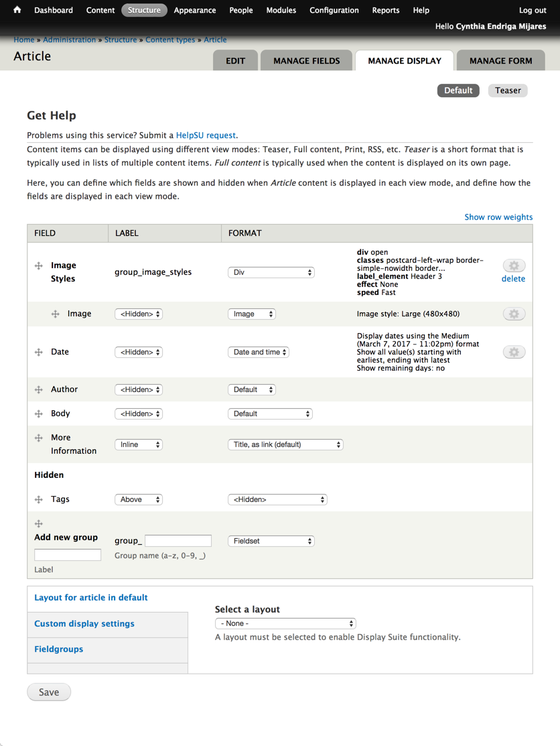Viewport: 560px width, 746px height.
Task: Grab drag handle for Tags row
Action: tap(39, 499)
